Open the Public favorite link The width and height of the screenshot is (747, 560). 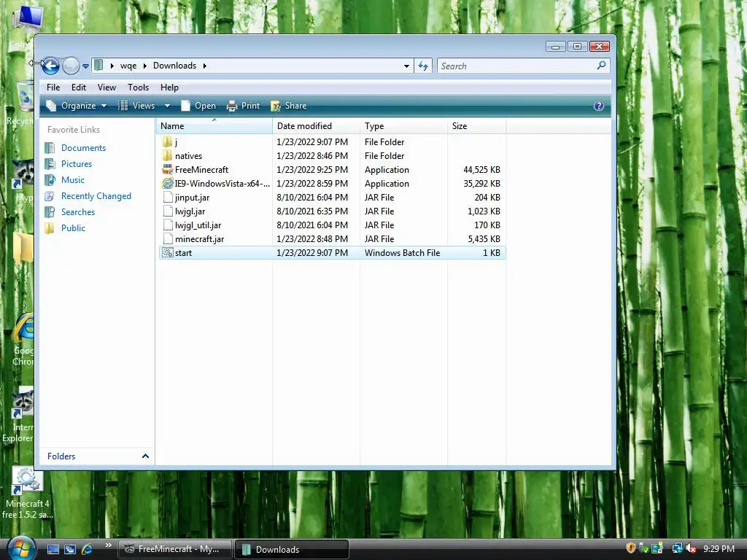point(73,228)
